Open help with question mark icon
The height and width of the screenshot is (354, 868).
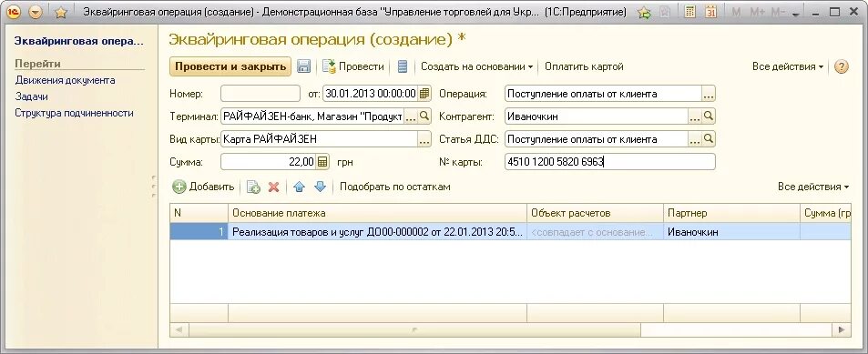[x=841, y=67]
